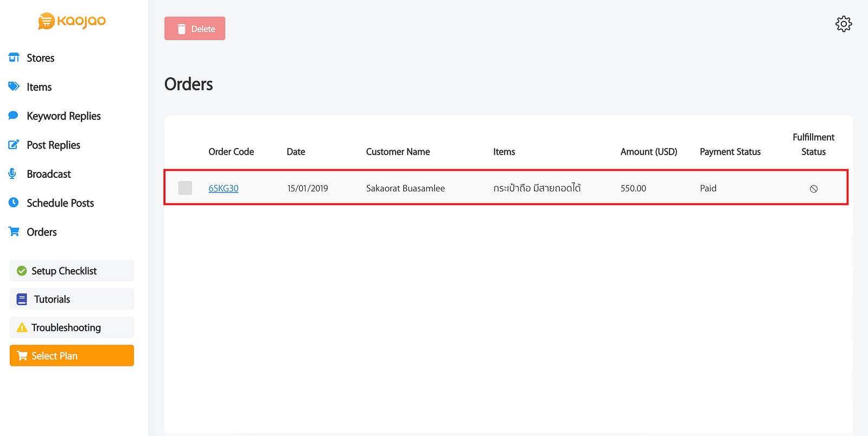Image resolution: width=868 pixels, height=436 pixels.
Task: Click the Keyword Replies chat bubble icon
Action: 14,116
